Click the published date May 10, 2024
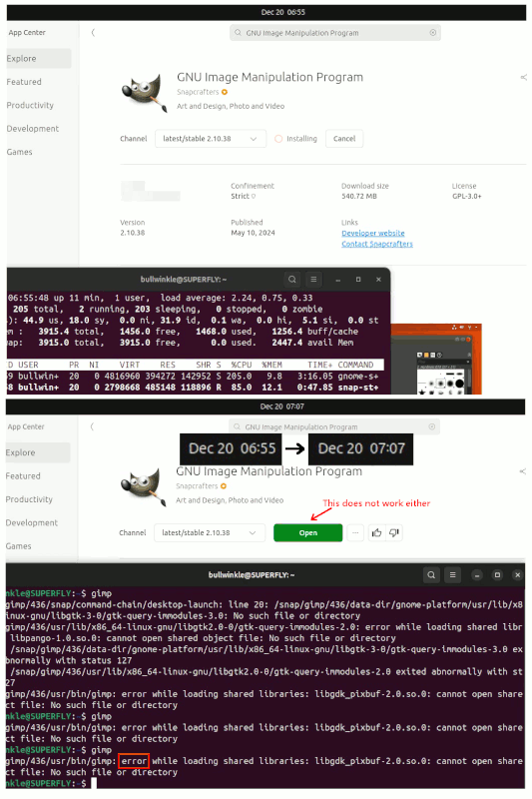 253,233
